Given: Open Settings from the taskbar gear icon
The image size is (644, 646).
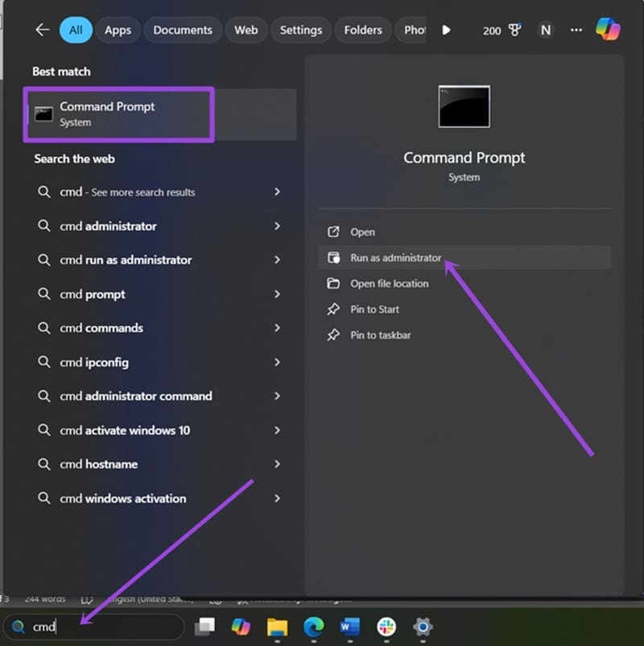Looking at the screenshot, I should click(x=422, y=627).
